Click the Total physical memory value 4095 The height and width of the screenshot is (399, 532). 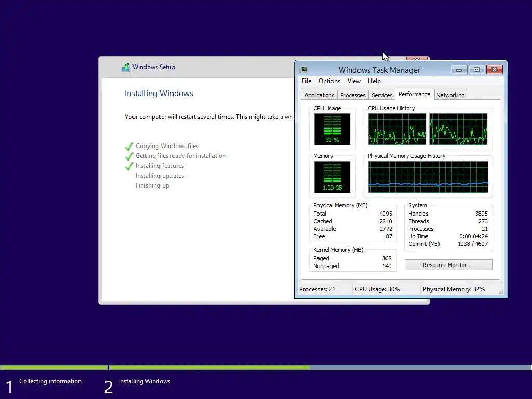(386, 214)
